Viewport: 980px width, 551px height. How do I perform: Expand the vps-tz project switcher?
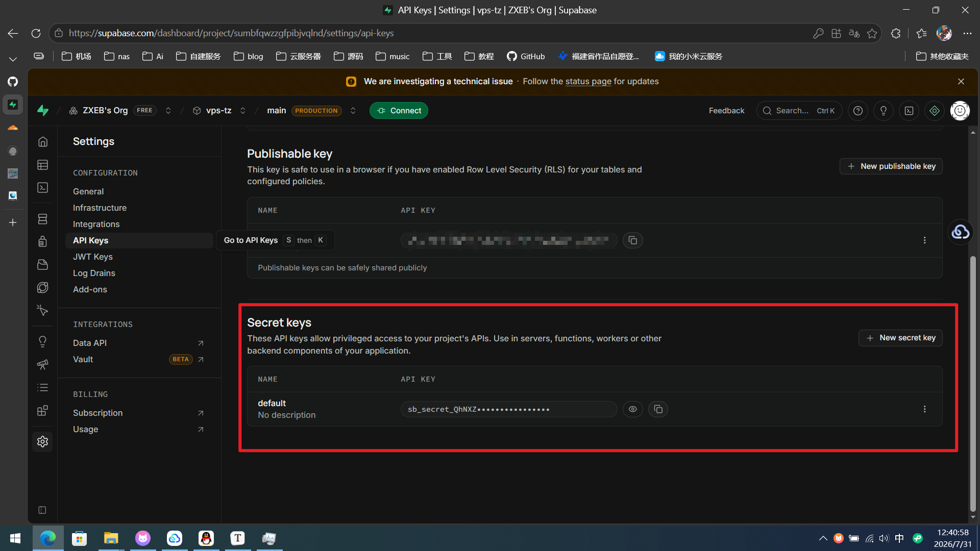tap(243, 111)
